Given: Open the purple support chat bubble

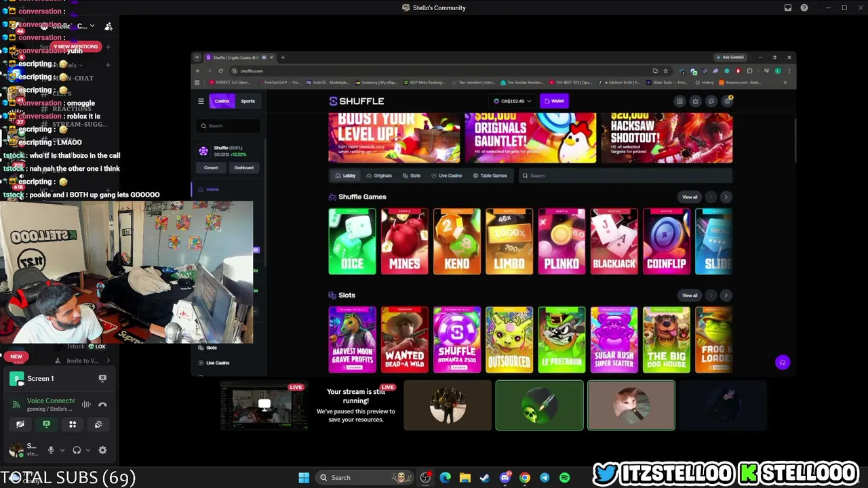Looking at the screenshot, I should [x=782, y=363].
